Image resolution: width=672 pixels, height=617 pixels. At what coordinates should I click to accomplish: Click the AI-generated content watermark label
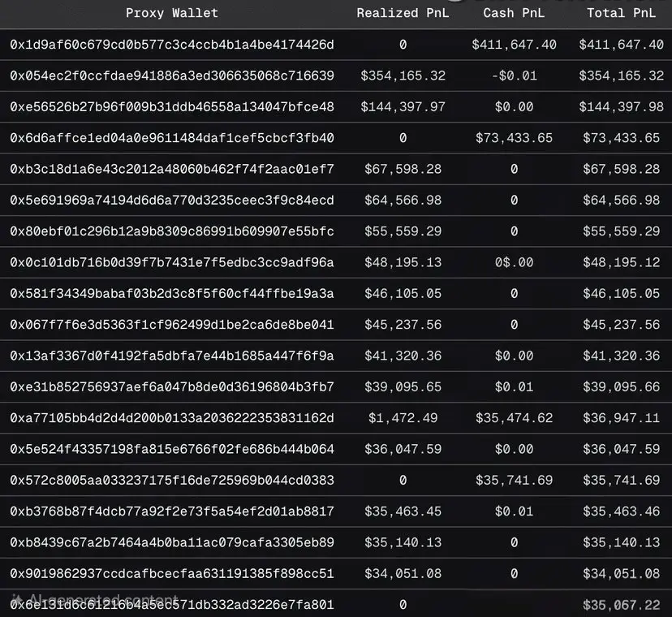(x=95, y=599)
